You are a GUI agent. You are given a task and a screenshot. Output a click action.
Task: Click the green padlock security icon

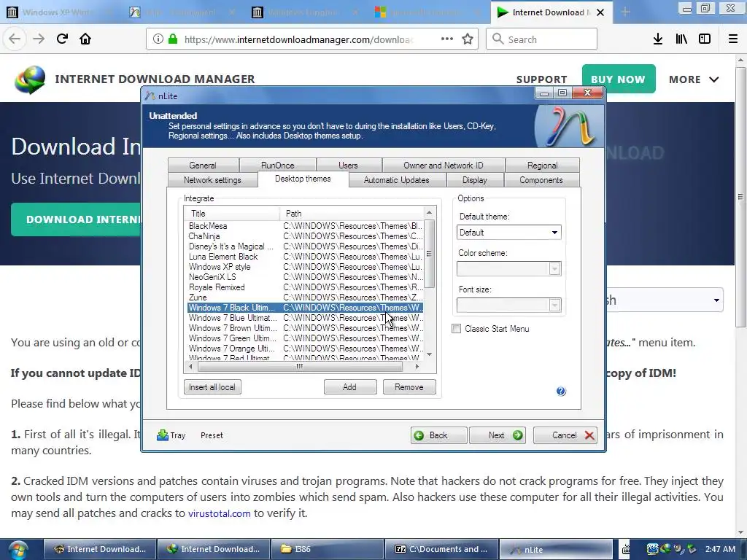click(173, 39)
